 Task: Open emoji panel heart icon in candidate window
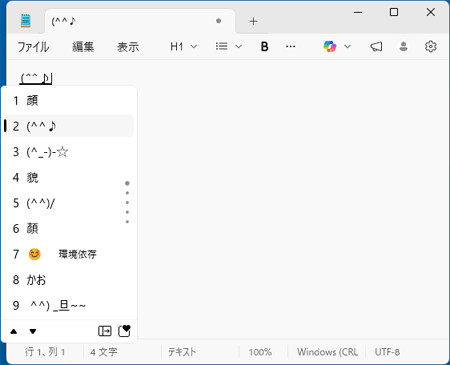tap(124, 331)
